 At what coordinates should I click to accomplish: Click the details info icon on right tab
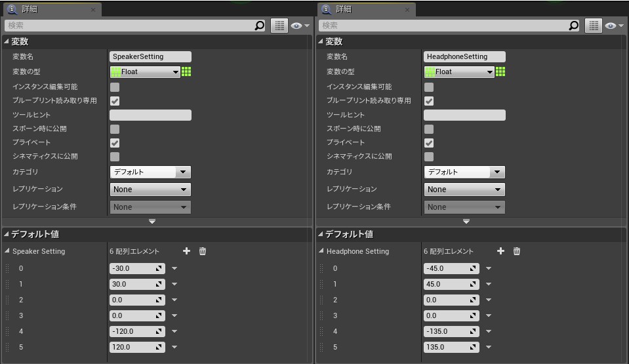point(327,9)
